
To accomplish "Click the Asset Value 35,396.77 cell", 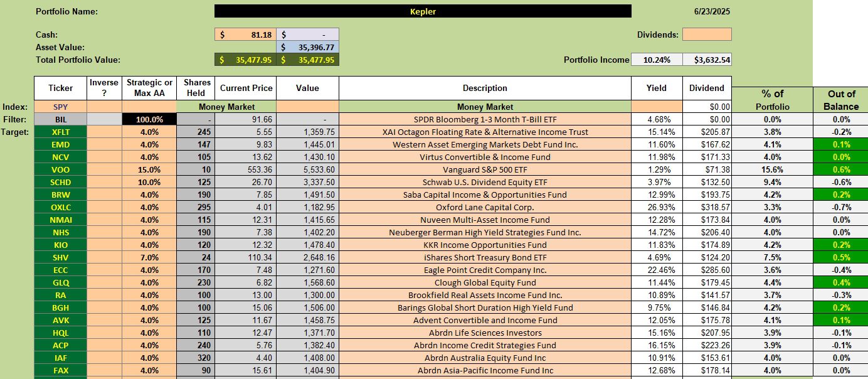I will point(307,47).
